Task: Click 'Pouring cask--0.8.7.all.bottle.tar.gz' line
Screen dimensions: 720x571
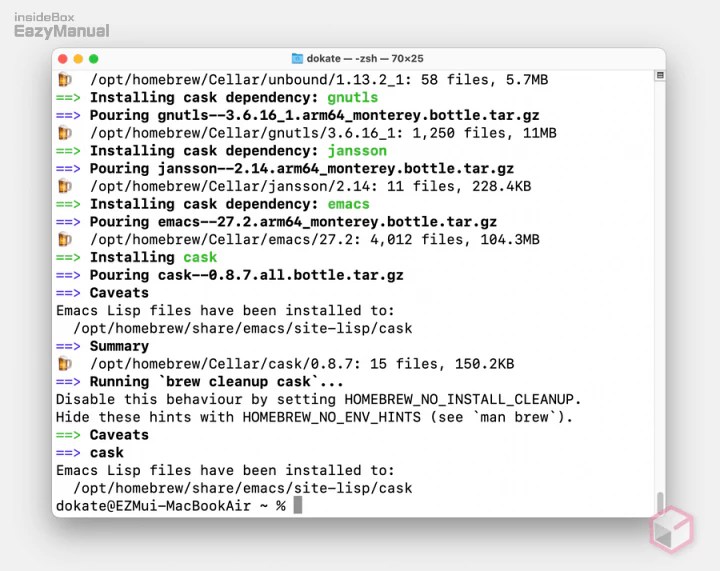Action: coord(247,275)
